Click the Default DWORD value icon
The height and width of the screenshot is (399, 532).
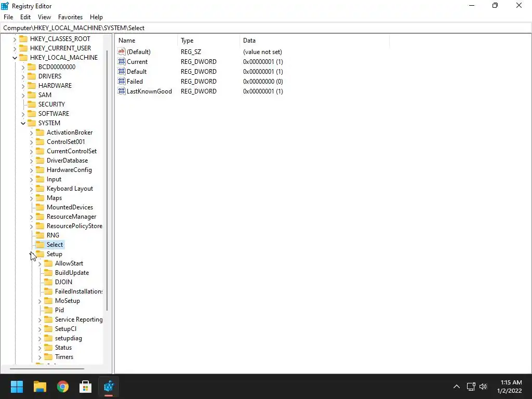(x=122, y=71)
